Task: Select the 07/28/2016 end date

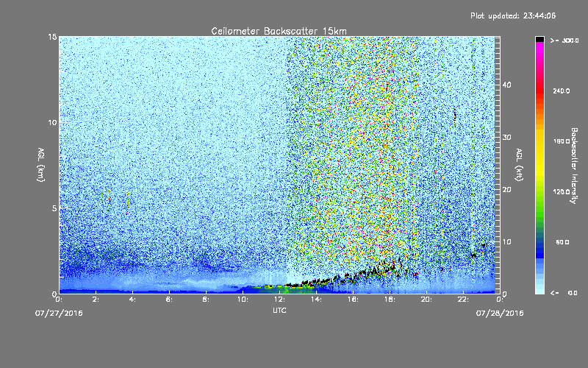Action: tap(500, 313)
